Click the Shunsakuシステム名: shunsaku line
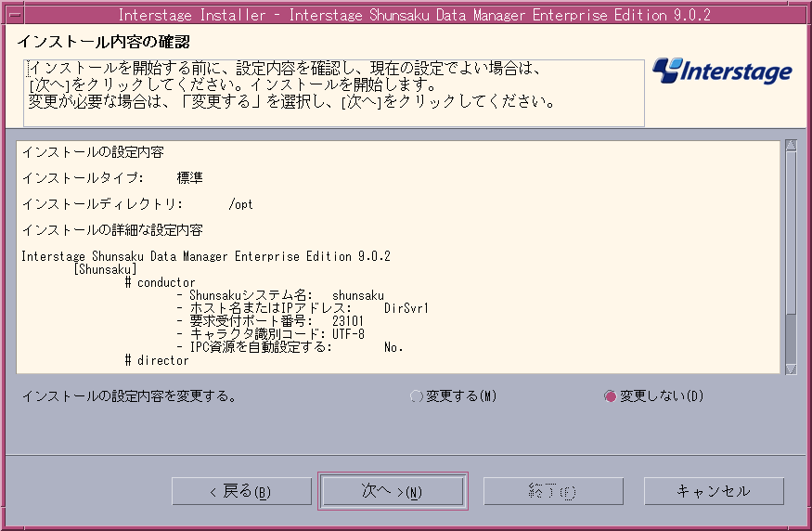Image resolution: width=812 pixels, height=531 pixels. coord(280,295)
